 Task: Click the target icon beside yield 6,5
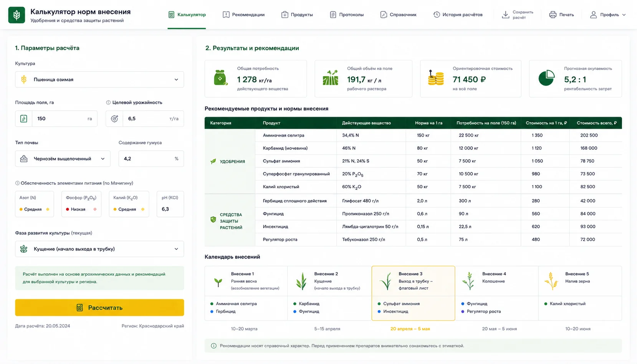pyautogui.click(x=114, y=119)
